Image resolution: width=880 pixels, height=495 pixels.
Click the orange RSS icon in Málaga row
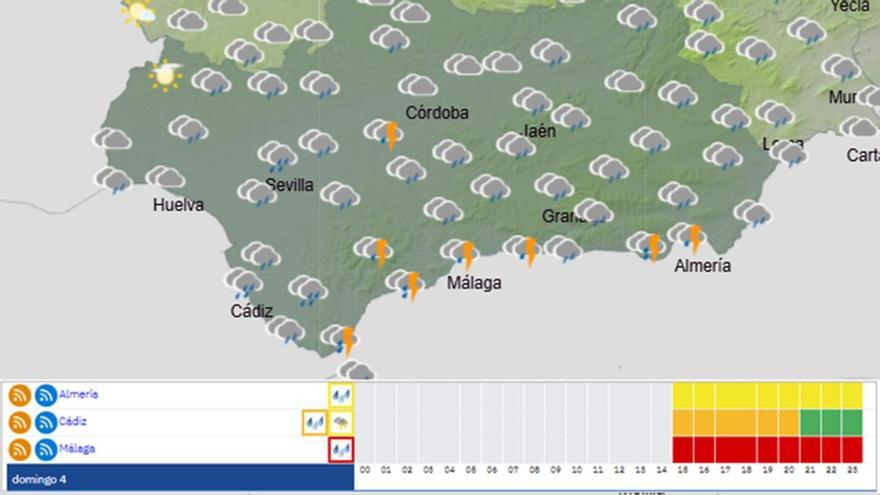coord(20,450)
